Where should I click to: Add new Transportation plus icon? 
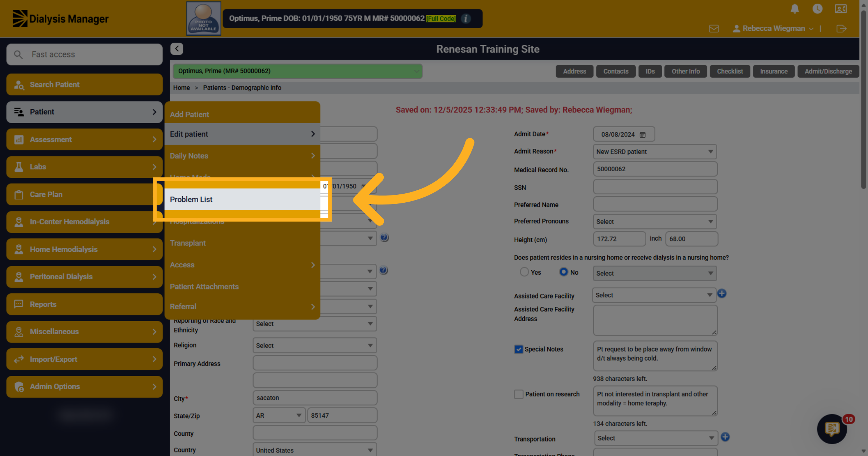pyautogui.click(x=725, y=437)
